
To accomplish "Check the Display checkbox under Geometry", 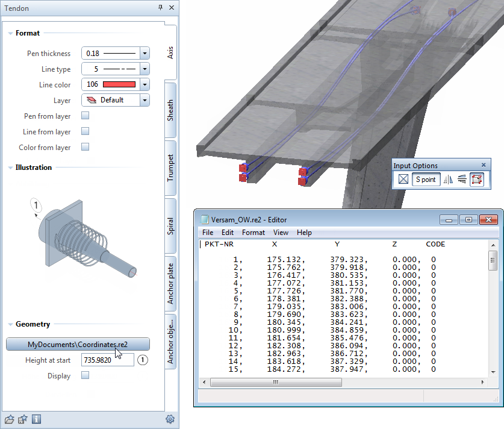I will (85, 375).
